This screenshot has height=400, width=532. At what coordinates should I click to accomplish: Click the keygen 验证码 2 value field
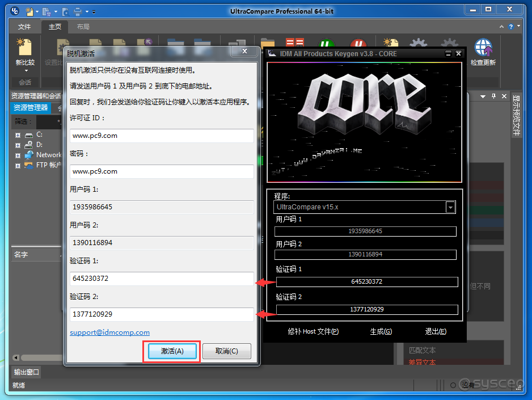pos(367,309)
